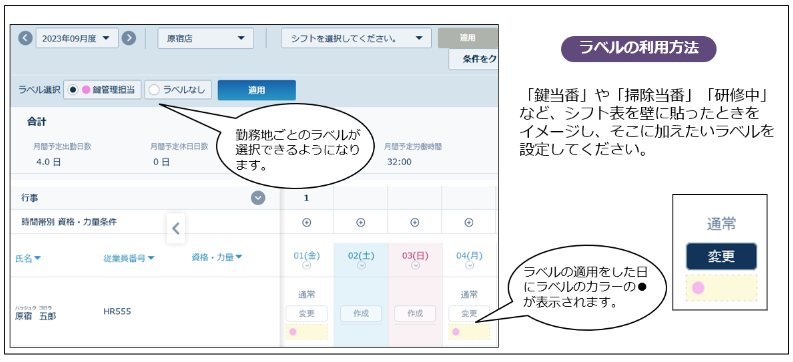Viewport: 793px width, 362px height.
Task: Add condition with plus icon under 02(土)
Action: pos(361,222)
